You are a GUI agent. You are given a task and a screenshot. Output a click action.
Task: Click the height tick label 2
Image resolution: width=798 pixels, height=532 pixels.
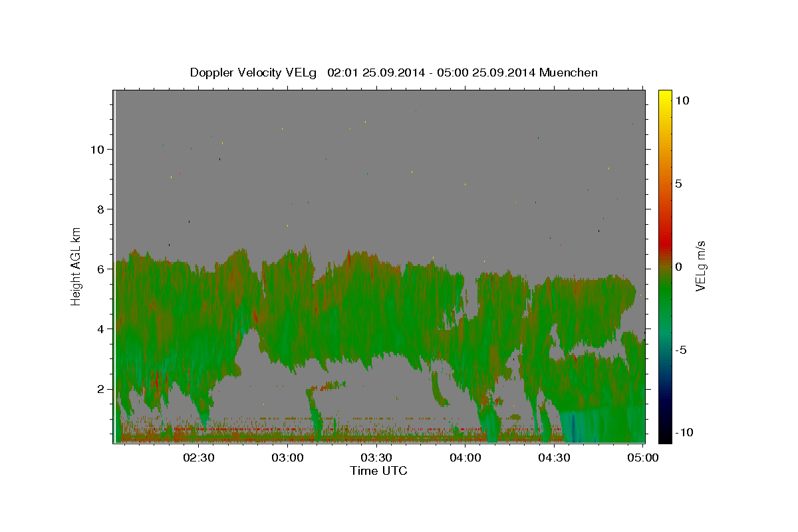click(100, 388)
